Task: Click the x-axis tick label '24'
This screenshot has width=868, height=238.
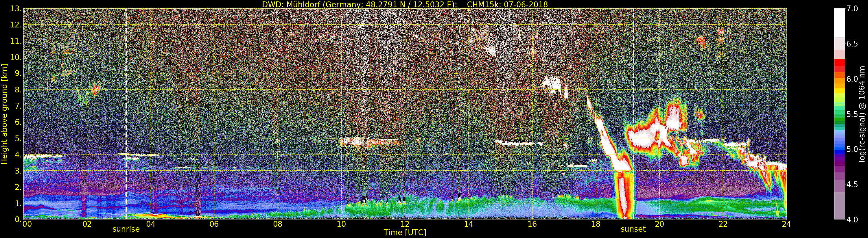Action: pyautogui.click(x=786, y=224)
